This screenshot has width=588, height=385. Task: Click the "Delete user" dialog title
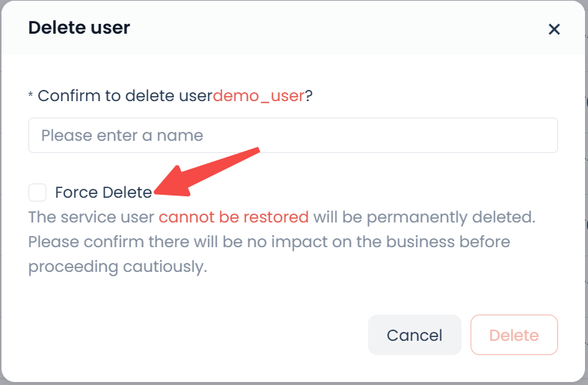(x=79, y=28)
